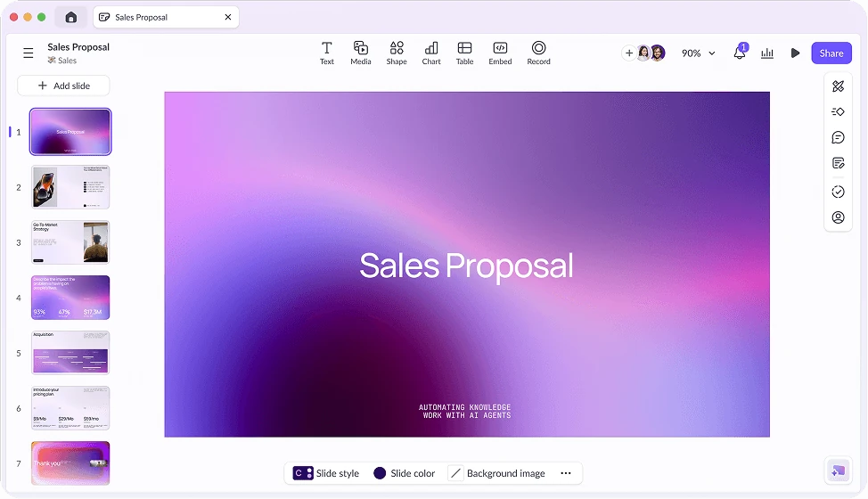This screenshot has height=499, width=868.
Task: Click the Sales Proposal title on slide
Action: pyautogui.click(x=466, y=266)
